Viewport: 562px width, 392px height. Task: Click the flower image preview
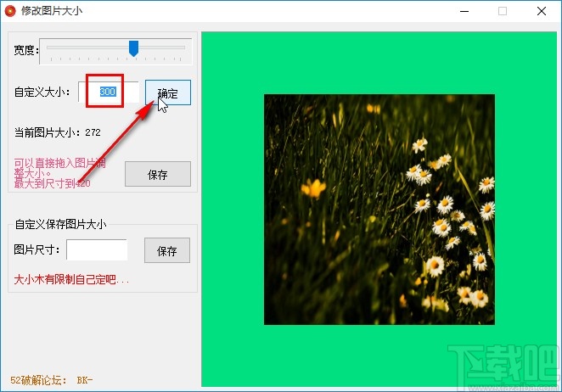coord(379,210)
